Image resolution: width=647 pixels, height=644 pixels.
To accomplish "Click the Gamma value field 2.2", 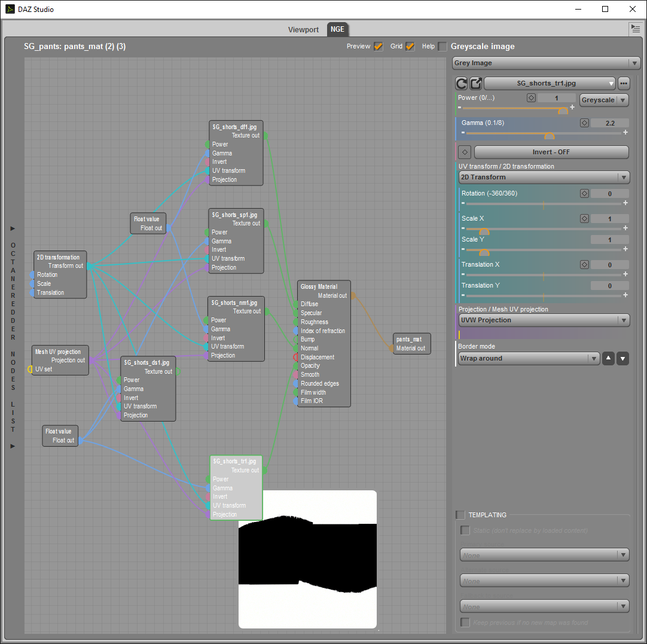I will pyautogui.click(x=610, y=123).
